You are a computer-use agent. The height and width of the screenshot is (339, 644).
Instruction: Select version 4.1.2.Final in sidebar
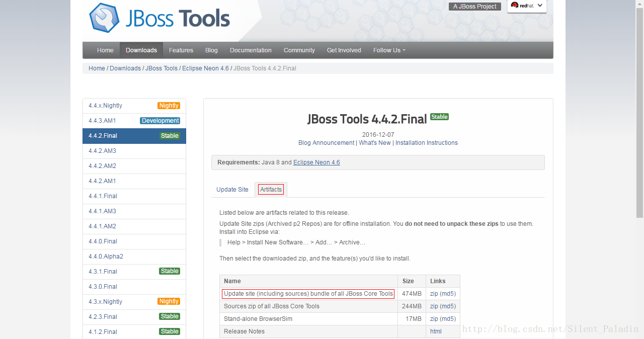pos(134,332)
